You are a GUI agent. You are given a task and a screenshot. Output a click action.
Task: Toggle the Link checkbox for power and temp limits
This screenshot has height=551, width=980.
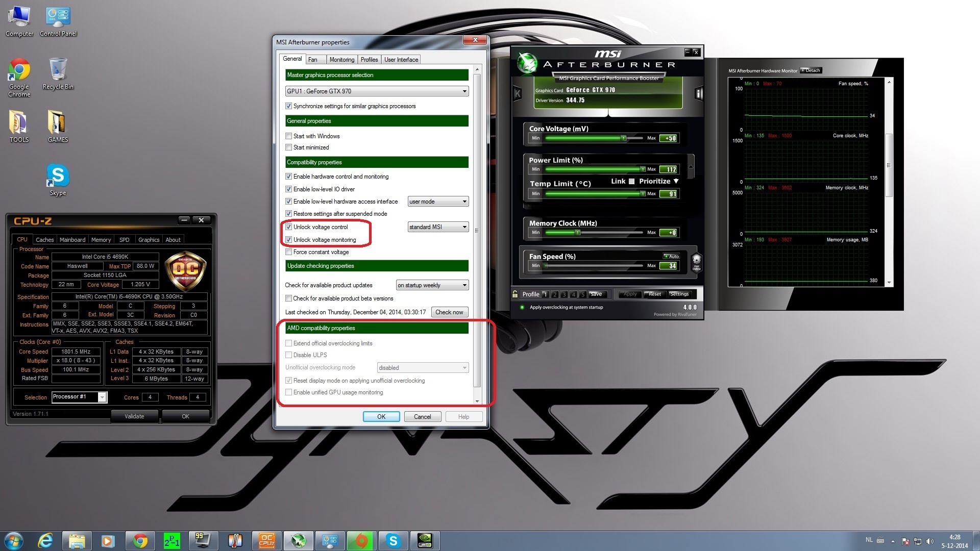point(631,181)
